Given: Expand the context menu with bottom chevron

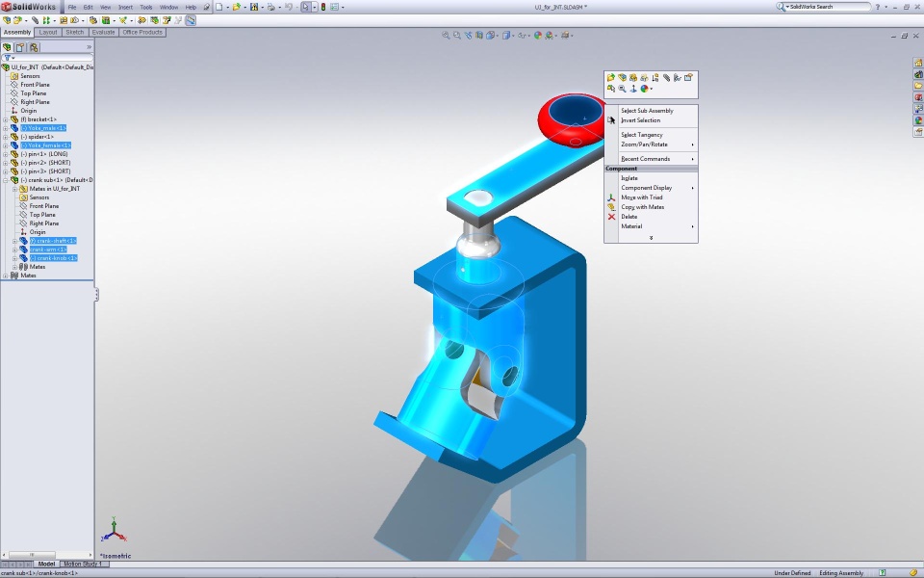Looking at the screenshot, I should pos(652,238).
